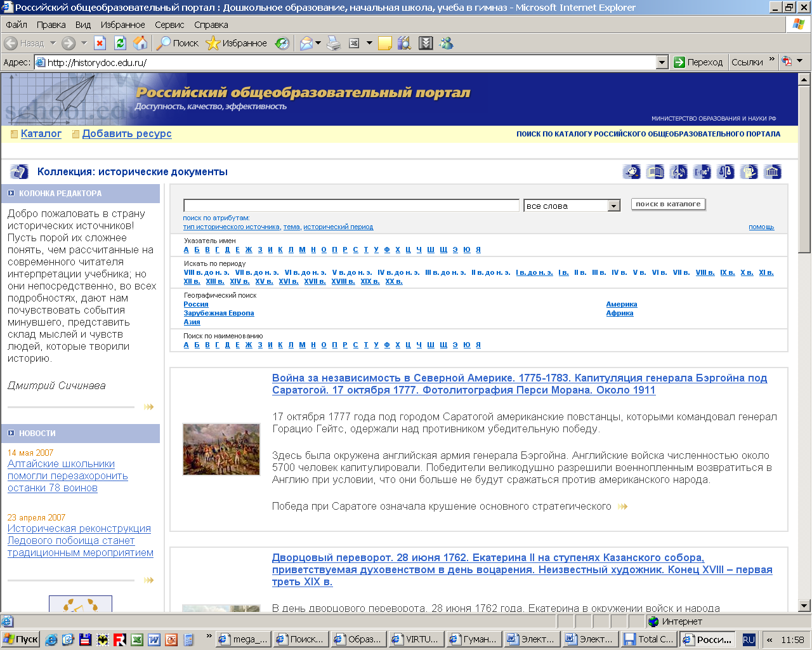The width and height of the screenshot is (812, 650).
Task: Open the History toolbar icon
Action: coord(282,43)
